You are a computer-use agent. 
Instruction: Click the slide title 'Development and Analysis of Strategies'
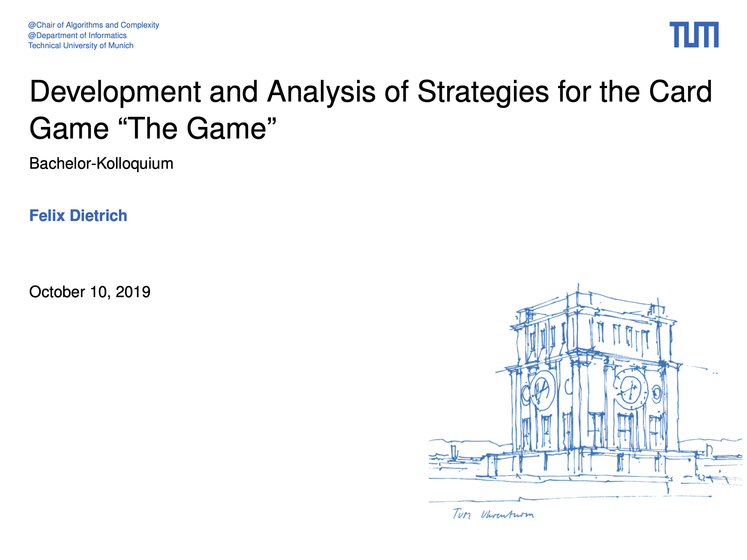tap(371, 110)
